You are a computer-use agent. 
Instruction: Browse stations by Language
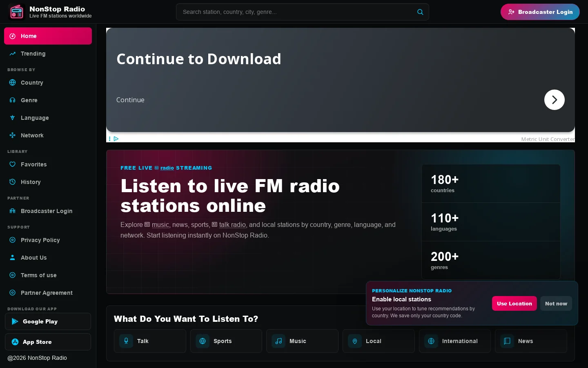coord(48,118)
